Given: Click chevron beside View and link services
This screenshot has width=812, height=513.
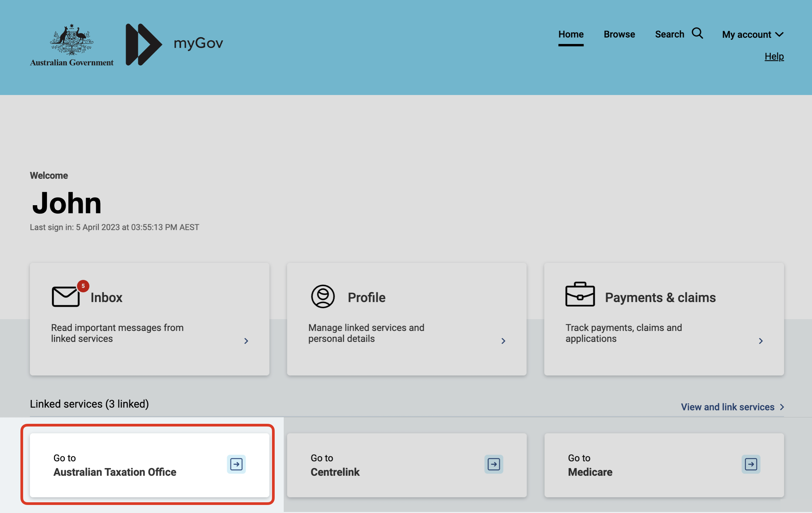Looking at the screenshot, I should tap(782, 407).
